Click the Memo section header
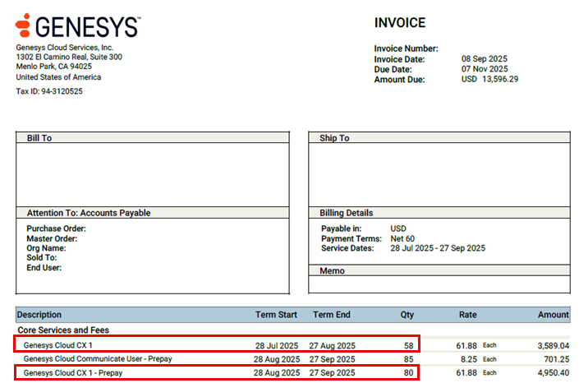 tap(333, 270)
